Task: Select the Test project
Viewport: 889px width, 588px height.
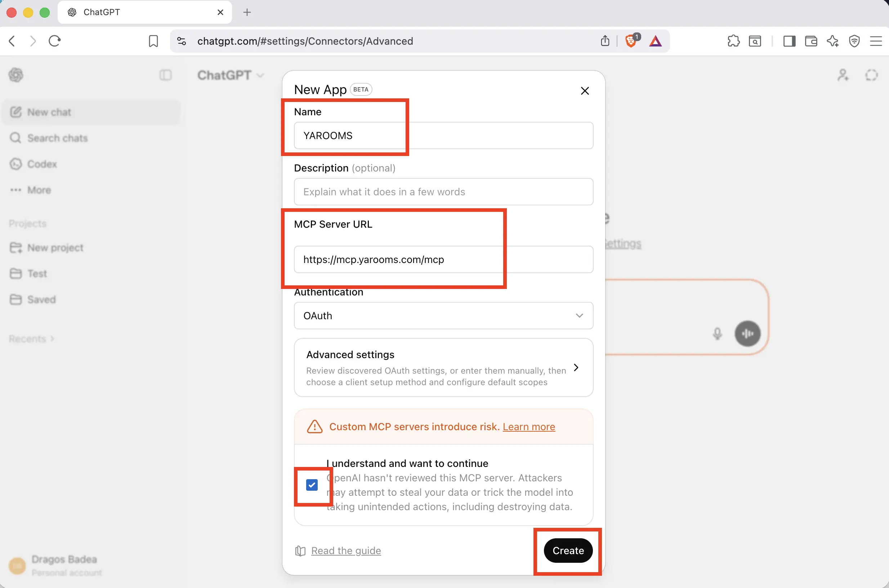Action: [x=37, y=273]
